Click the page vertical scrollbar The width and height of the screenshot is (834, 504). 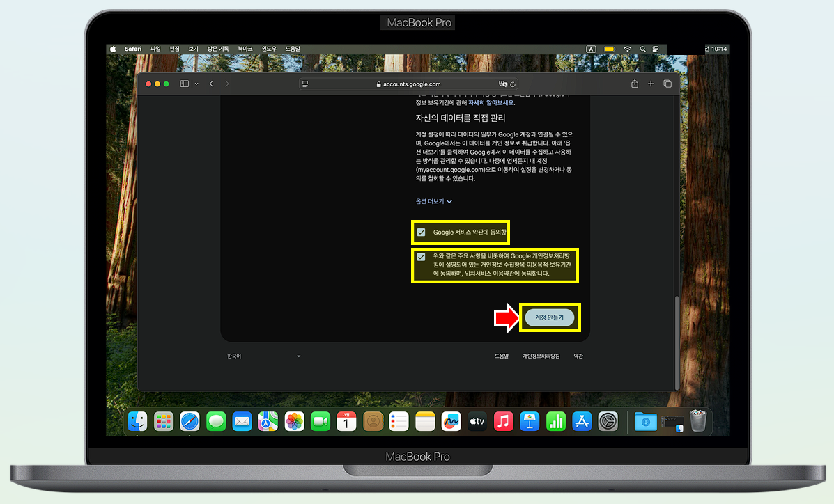(x=677, y=342)
